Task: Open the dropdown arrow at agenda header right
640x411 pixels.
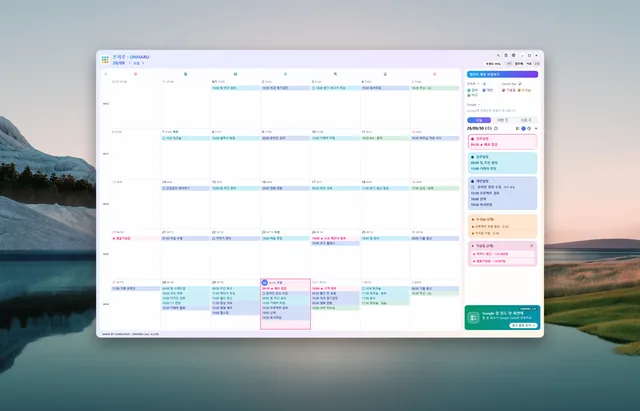Action: [x=536, y=128]
